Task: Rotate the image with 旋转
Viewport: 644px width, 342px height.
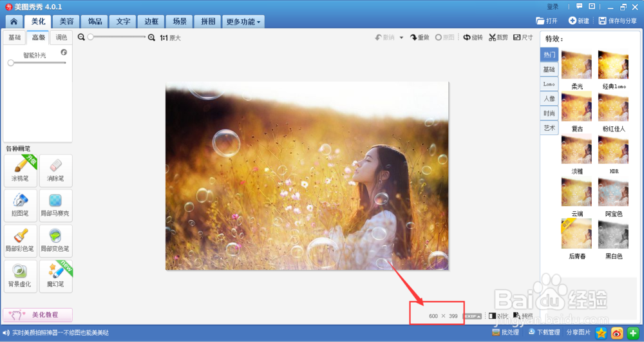Action: (x=473, y=37)
